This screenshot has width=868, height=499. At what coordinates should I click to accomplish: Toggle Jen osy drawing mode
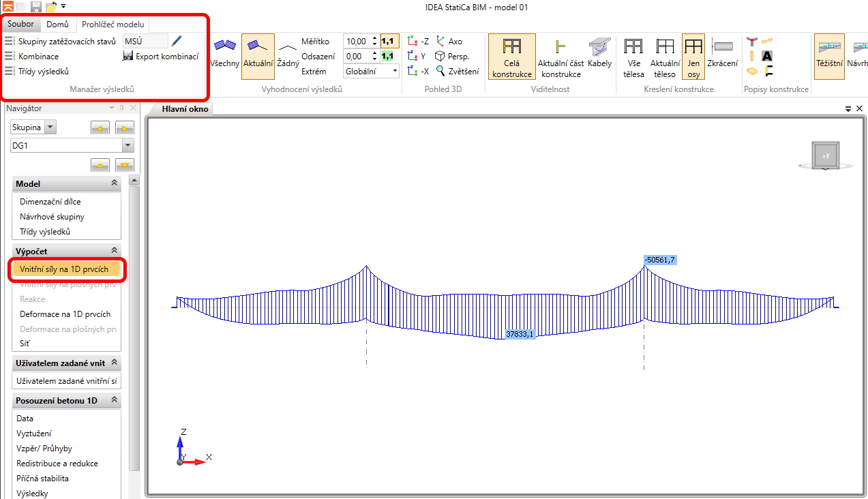point(693,56)
